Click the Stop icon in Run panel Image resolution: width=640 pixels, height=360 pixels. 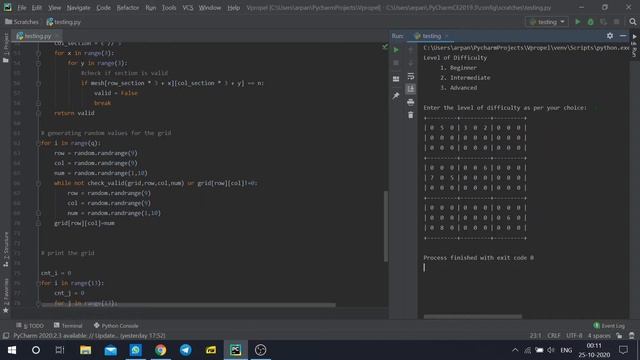(x=396, y=63)
